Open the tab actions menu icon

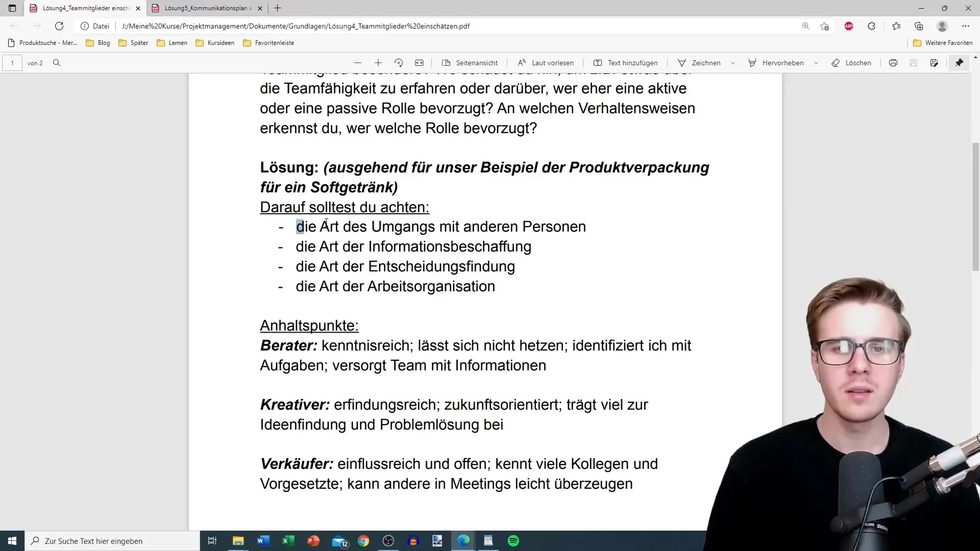pyautogui.click(x=12, y=8)
